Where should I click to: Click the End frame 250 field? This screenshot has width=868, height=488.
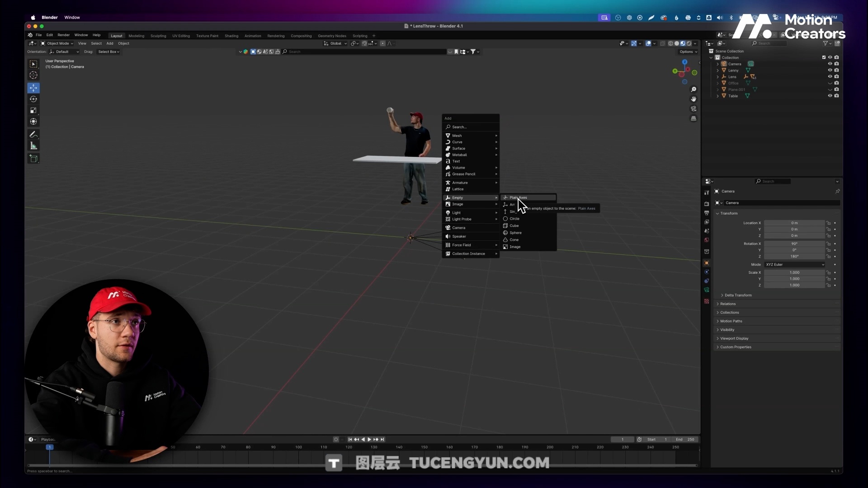tap(685, 439)
